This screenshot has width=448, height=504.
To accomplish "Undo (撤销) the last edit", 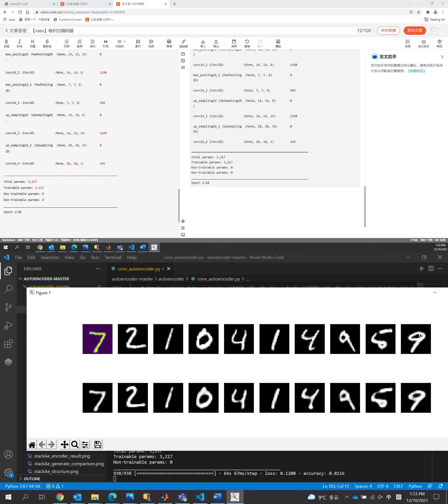I will point(247,43).
